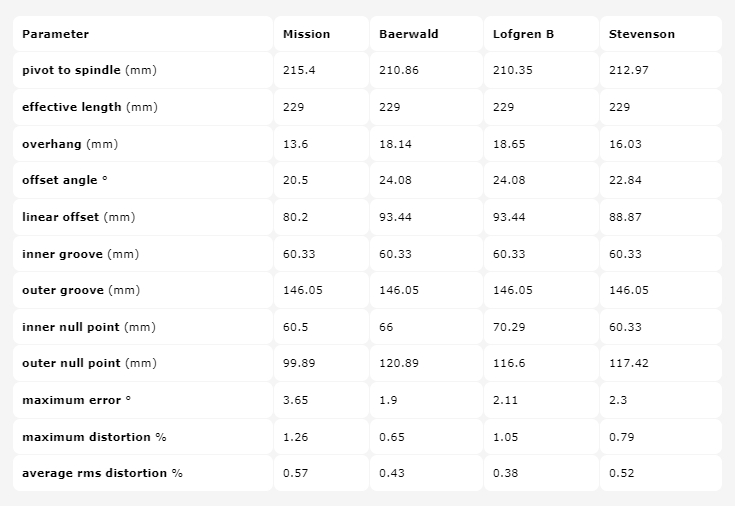Click Baerwald overhang value 18.14
The image size is (735, 506).
pos(394,144)
